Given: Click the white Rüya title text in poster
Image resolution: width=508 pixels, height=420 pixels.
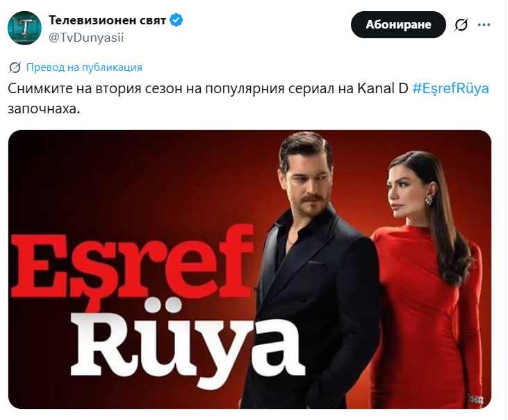Looking at the screenshot, I should [x=186, y=347].
